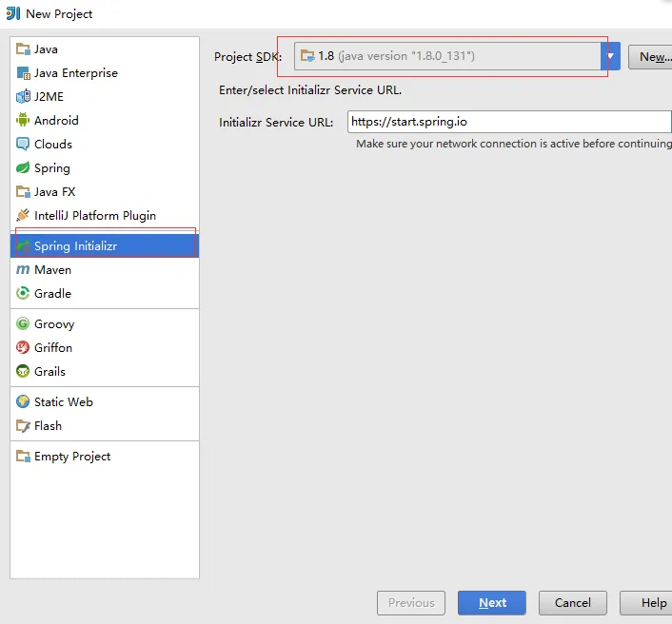This screenshot has width=672, height=624.
Task: Click the Project SDK 1.8 combo box
Action: [x=457, y=56]
